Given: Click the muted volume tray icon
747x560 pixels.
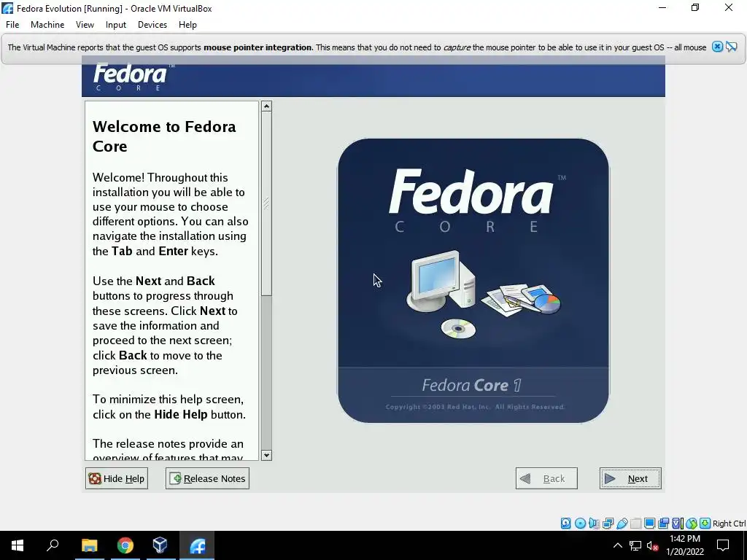Looking at the screenshot, I should tap(653, 545).
